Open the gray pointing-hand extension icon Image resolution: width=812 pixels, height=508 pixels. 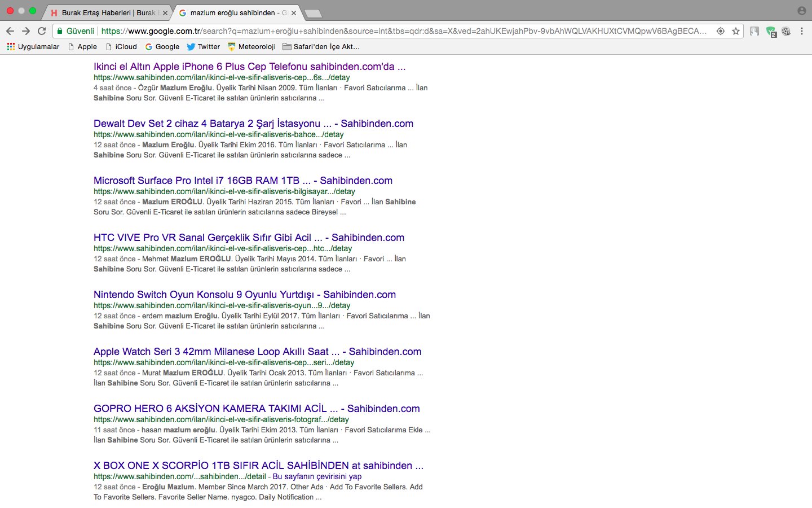point(754,31)
